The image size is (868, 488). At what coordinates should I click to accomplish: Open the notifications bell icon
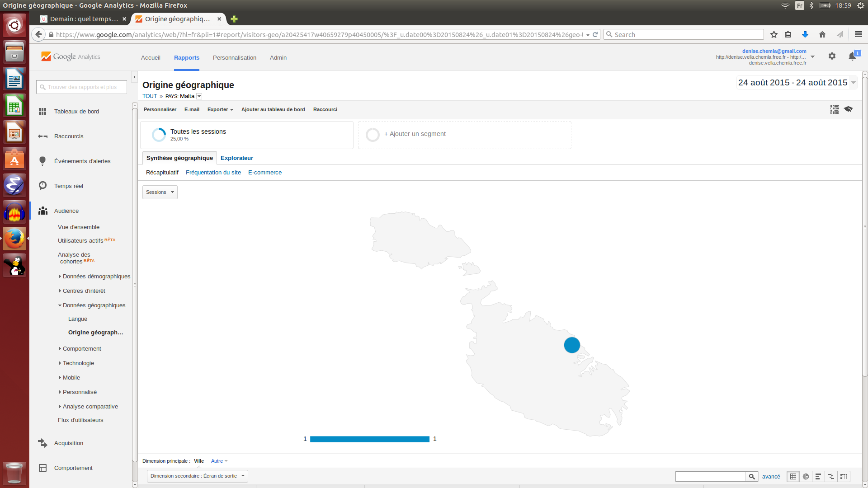pos(852,56)
